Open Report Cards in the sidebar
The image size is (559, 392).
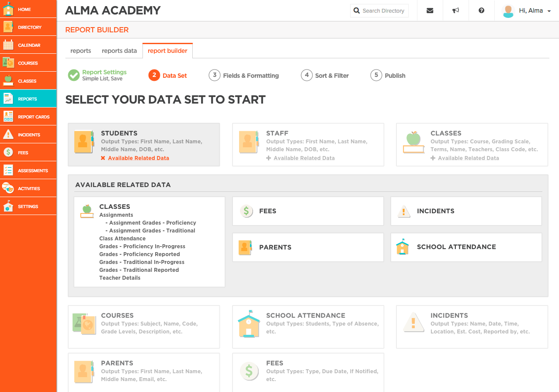[x=28, y=117]
